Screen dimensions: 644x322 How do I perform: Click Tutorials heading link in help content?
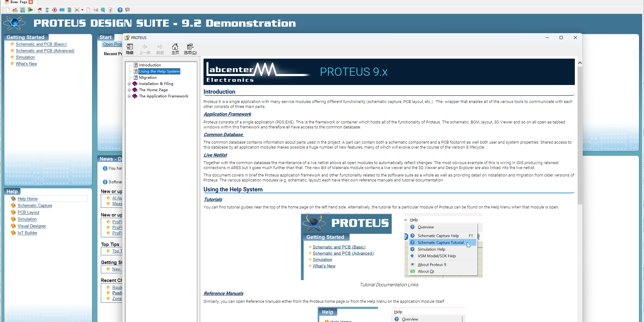[213, 199]
